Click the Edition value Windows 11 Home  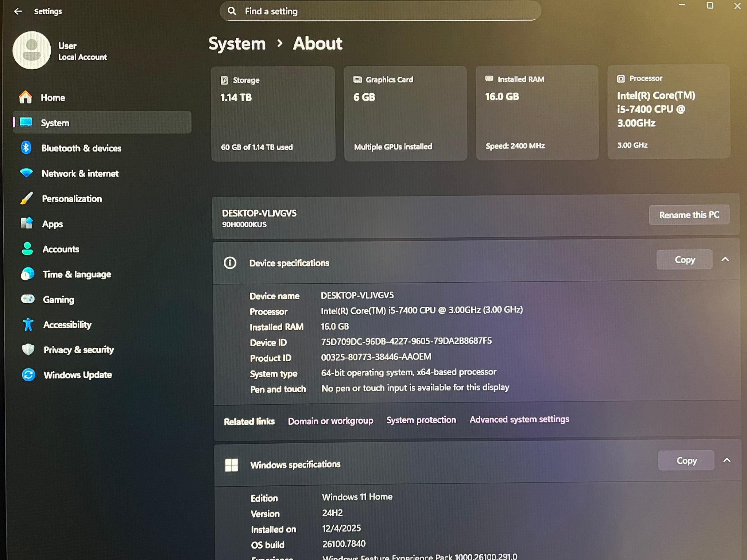(357, 497)
